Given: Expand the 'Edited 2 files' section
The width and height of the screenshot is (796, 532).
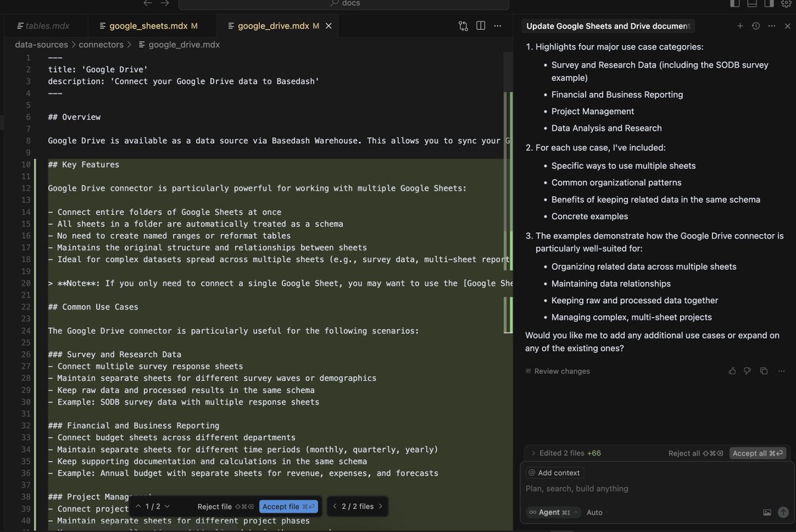Looking at the screenshot, I should coord(565,453).
